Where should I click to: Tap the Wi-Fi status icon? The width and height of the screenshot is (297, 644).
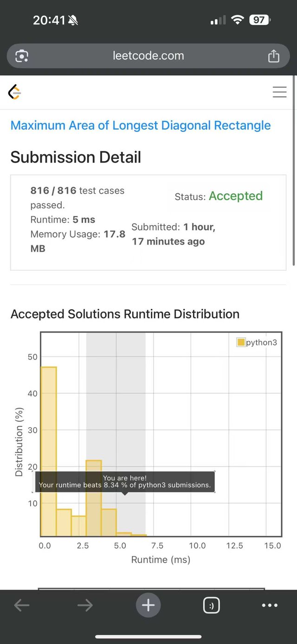tap(238, 20)
